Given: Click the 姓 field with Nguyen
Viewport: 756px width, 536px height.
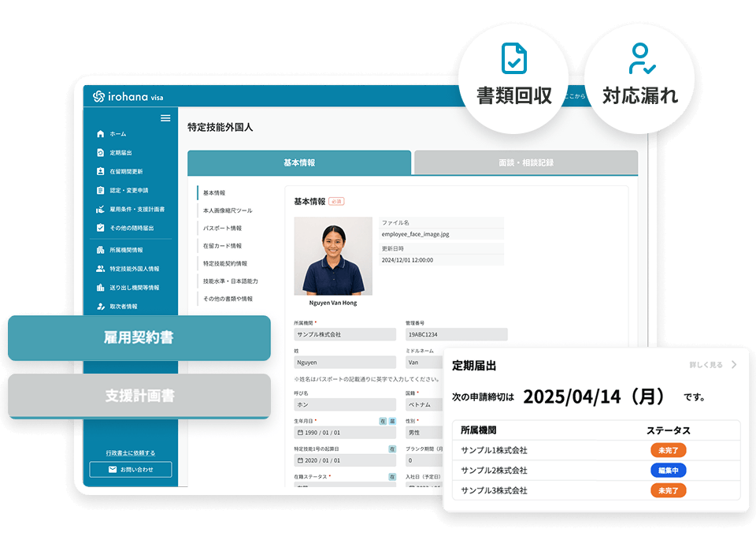Looking at the screenshot, I should click(345, 363).
